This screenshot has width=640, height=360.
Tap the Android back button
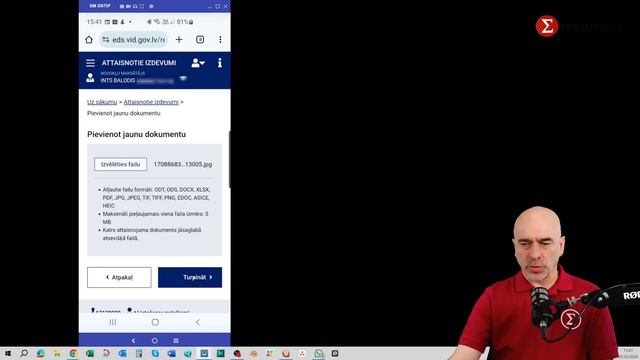(x=198, y=322)
